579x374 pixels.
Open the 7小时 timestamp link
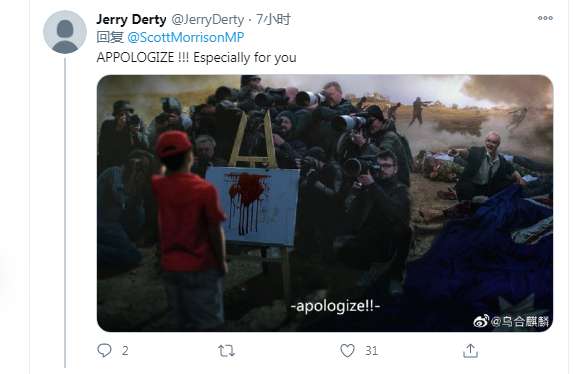[273, 19]
